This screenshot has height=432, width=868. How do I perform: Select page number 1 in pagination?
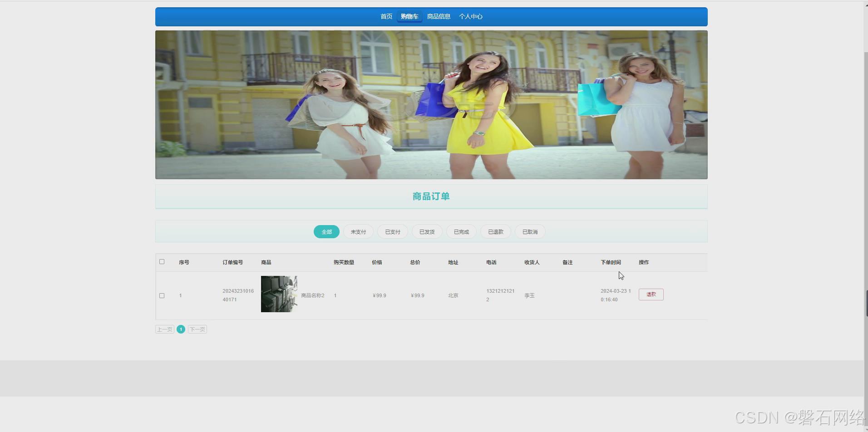point(181,329)
